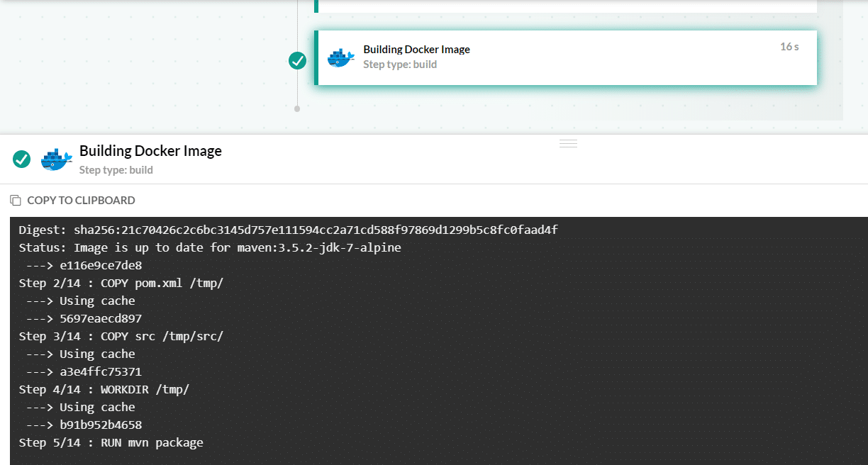The image size is (868, 465).
Task: Select the Building Docker Image title in the step card
Action: [416, 50]
